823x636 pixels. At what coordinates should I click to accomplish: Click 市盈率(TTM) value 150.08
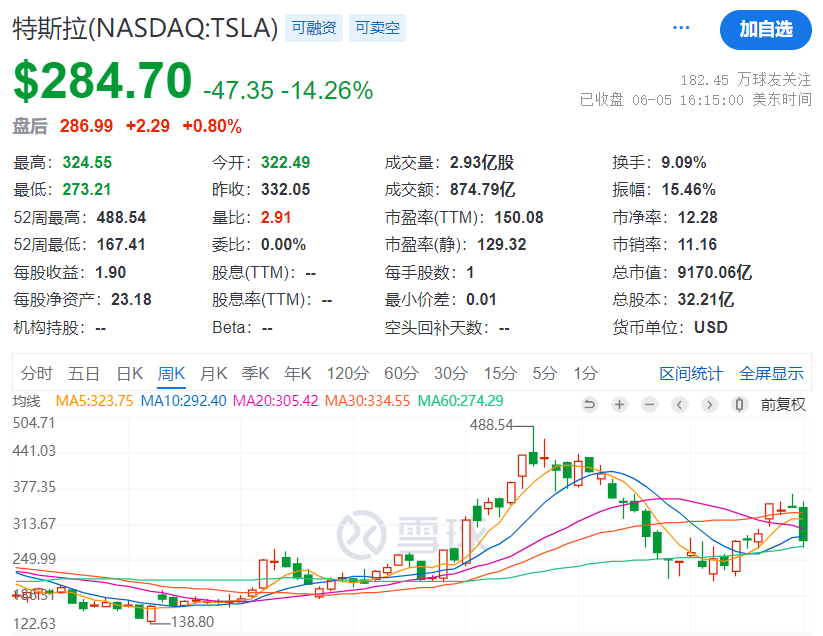519,218
